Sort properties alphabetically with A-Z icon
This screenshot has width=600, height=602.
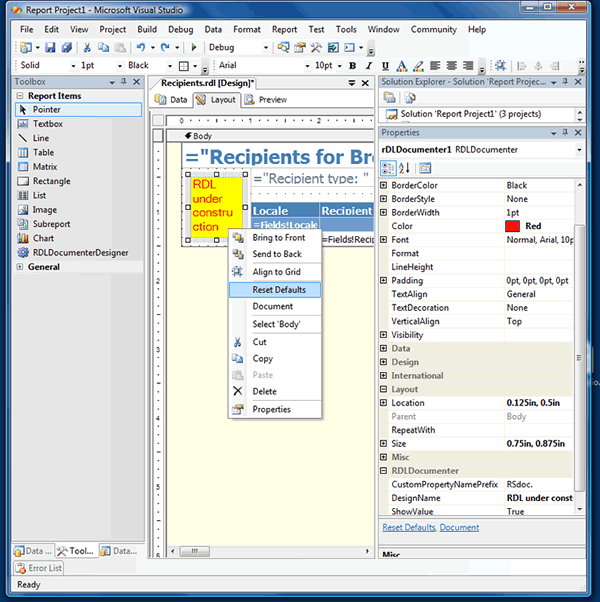[x=404, y=167]
